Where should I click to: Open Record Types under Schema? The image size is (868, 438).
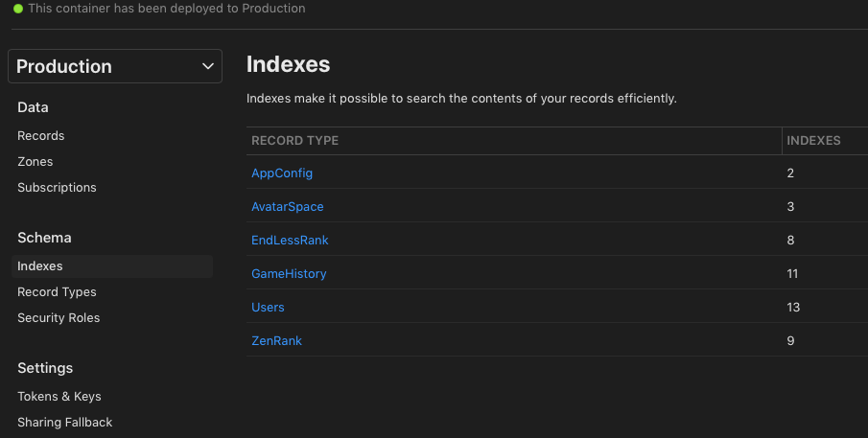[57, 292]
